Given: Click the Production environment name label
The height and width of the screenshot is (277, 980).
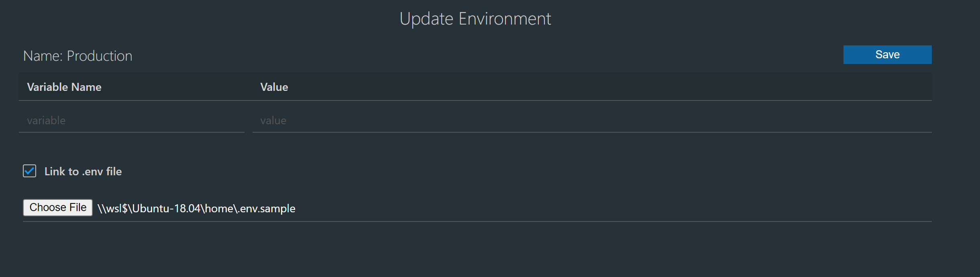Looking at the screenshot, I should click(78, 55).
